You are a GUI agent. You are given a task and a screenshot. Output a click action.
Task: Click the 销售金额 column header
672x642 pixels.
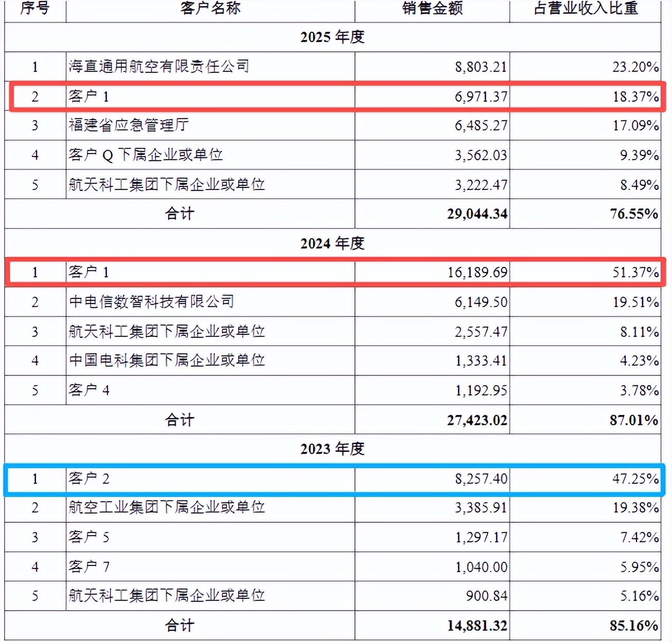tap(432, 8)
